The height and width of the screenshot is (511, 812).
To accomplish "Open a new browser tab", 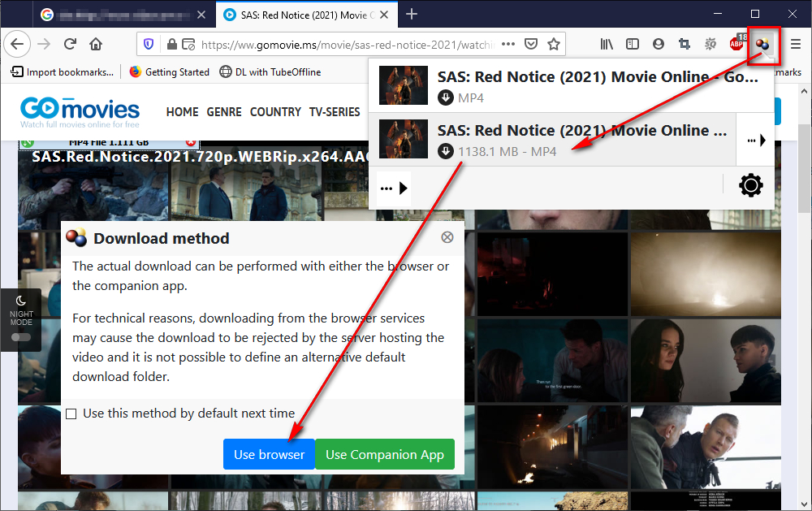I will pyautogui.click(x=412, y=14).
